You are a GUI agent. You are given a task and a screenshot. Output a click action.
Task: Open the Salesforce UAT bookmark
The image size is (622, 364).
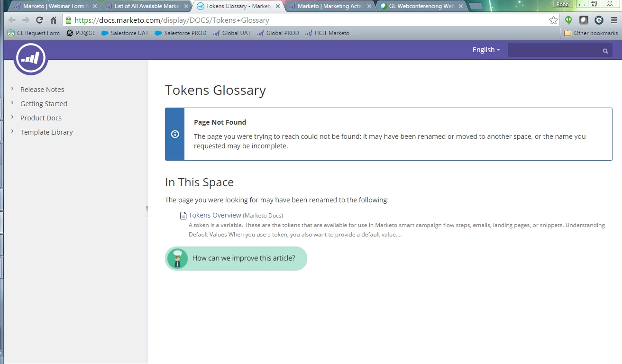(125, 33)
